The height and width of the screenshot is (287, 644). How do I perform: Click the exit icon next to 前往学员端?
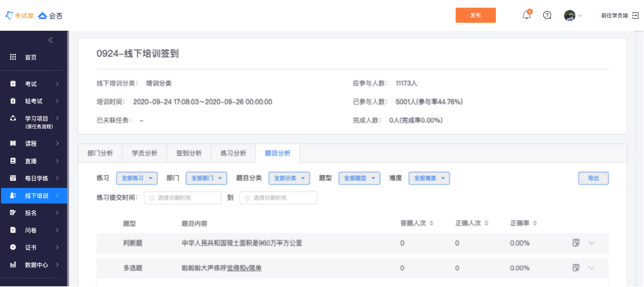coord(635,16)
